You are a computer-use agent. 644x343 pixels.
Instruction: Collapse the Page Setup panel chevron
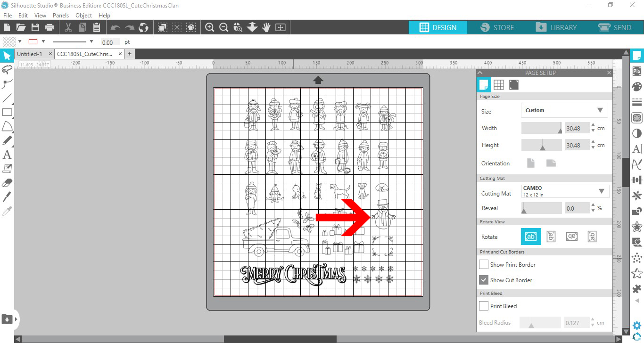(x=480, y=73)
